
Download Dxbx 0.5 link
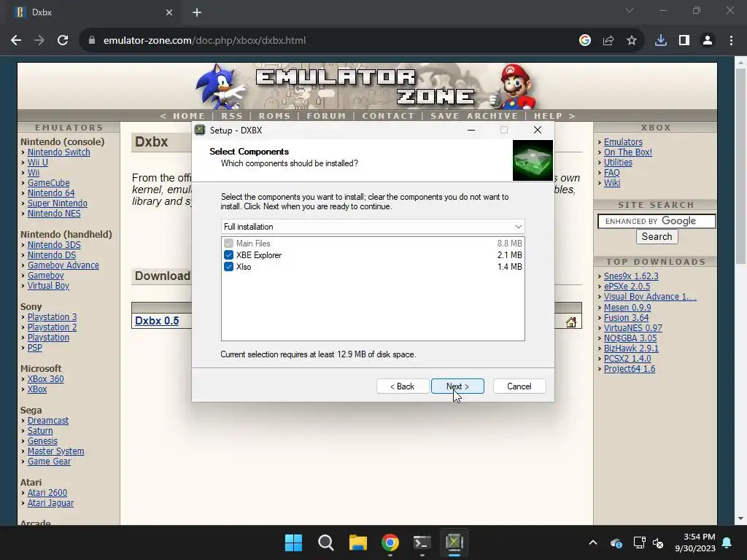[x=157, y=321]
